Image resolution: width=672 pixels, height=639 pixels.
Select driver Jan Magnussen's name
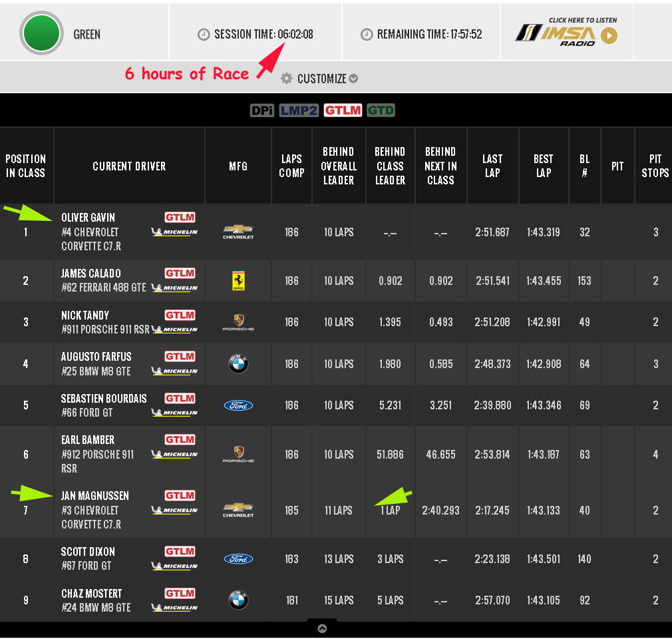click(x=95, y=496)
